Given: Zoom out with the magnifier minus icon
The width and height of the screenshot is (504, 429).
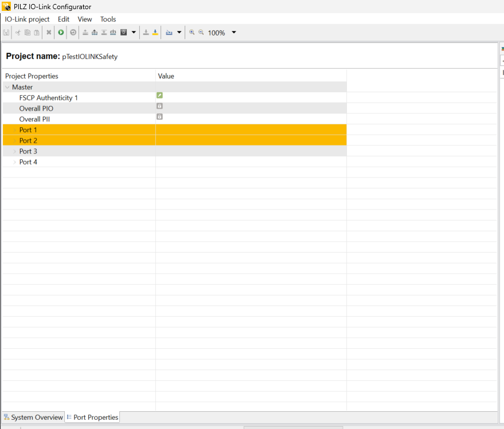Looking at the screenshot, I should click(x=201, y=32).
